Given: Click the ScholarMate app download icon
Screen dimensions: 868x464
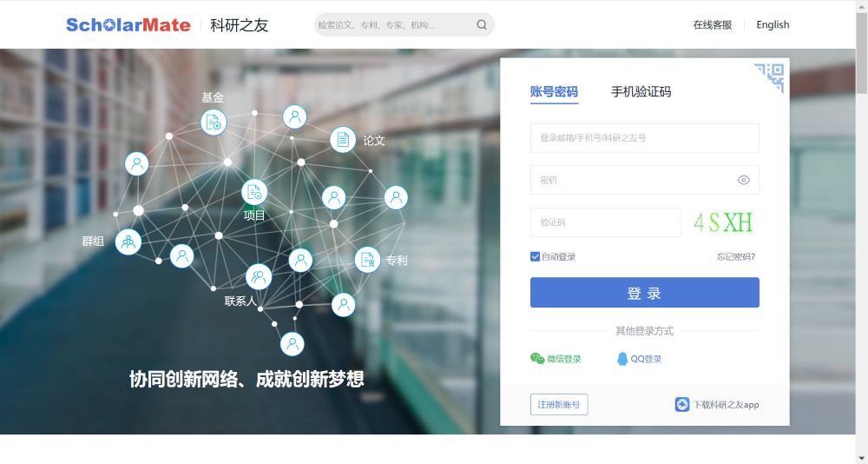Looking at the screenshot, I should [682, 405].
